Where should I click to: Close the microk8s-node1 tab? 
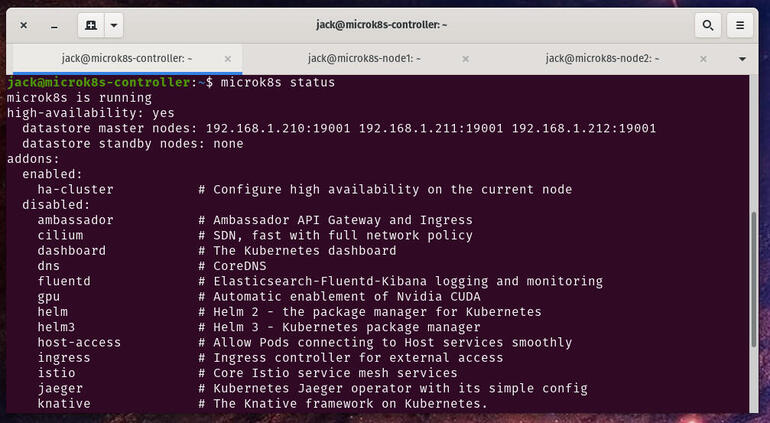tap(466, 59)
